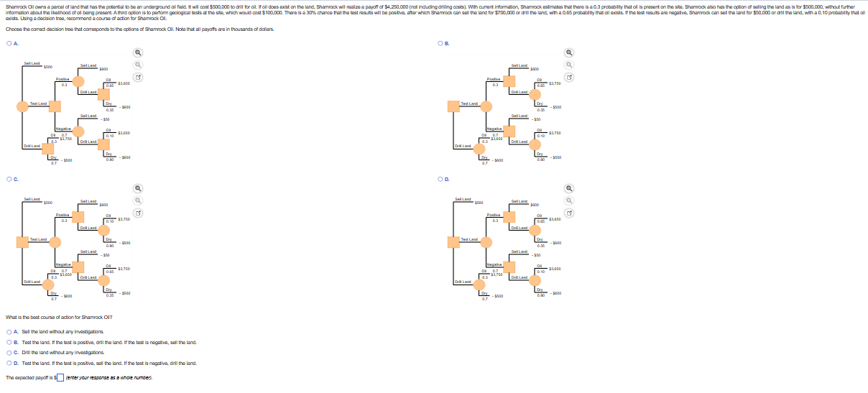Open decision tree B in pop-out window
This screenshot has width=868, height=393.
pyautogui.click(x=570, y=77)
